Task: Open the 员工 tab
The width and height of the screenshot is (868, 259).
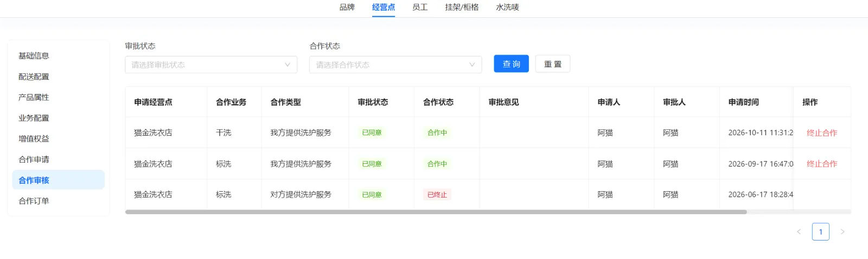Action: pos(420,7)
